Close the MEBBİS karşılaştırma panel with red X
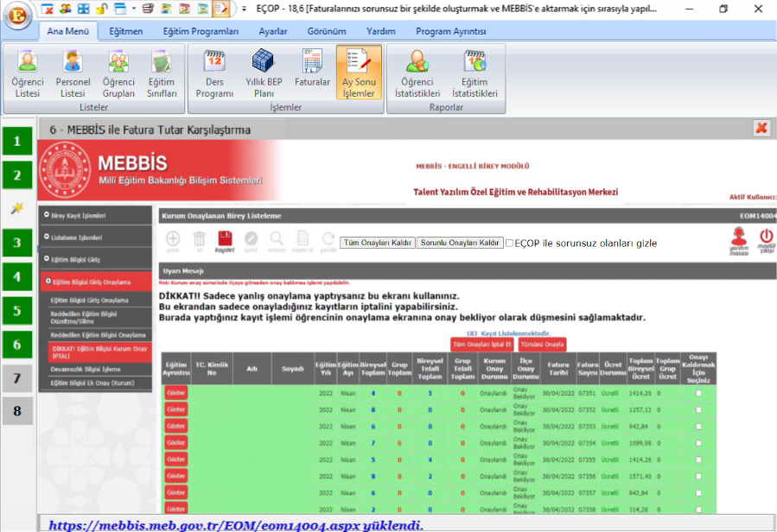Viewport: 777px width, 532px height. [761, 129]
